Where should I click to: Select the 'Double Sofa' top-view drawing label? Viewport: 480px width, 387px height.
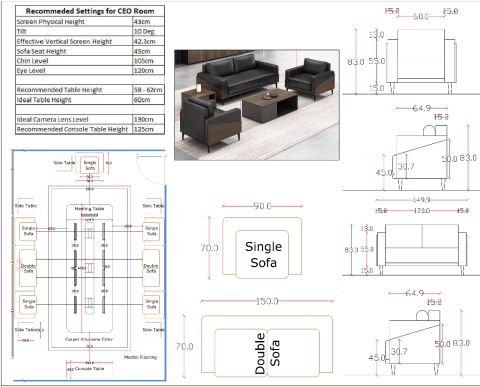267,353
